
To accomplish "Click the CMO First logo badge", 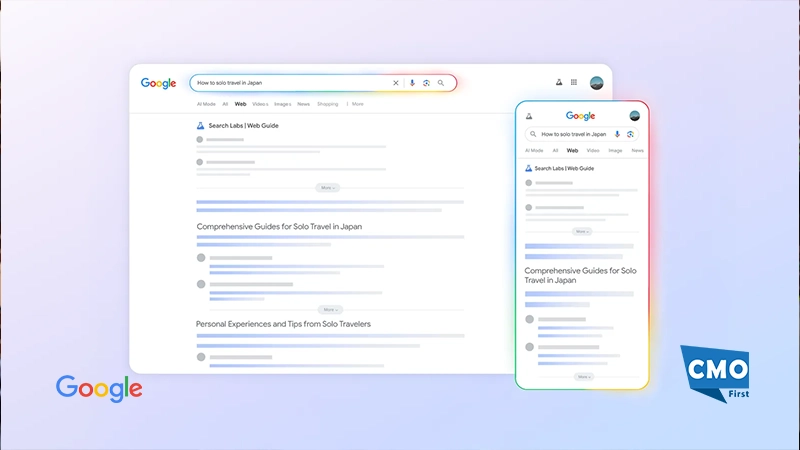I will [714, 374].
